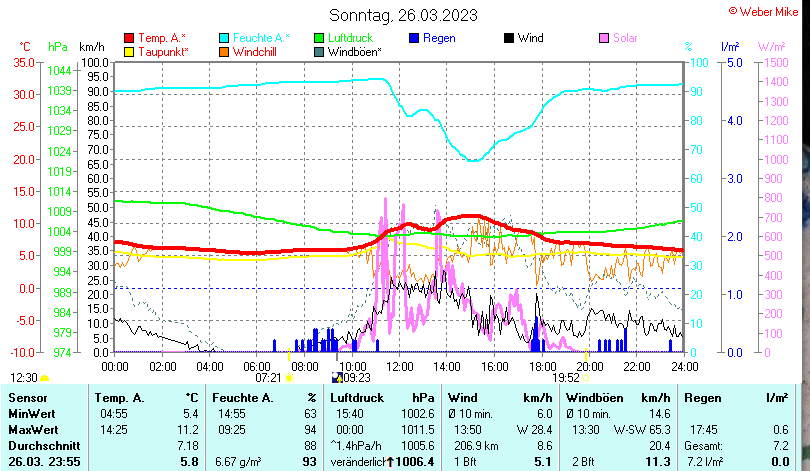Screen dimensions: 810x471
Task: Click the sunset icon next to 19:52
Action: pyautogui.click(x=586, y=378)
